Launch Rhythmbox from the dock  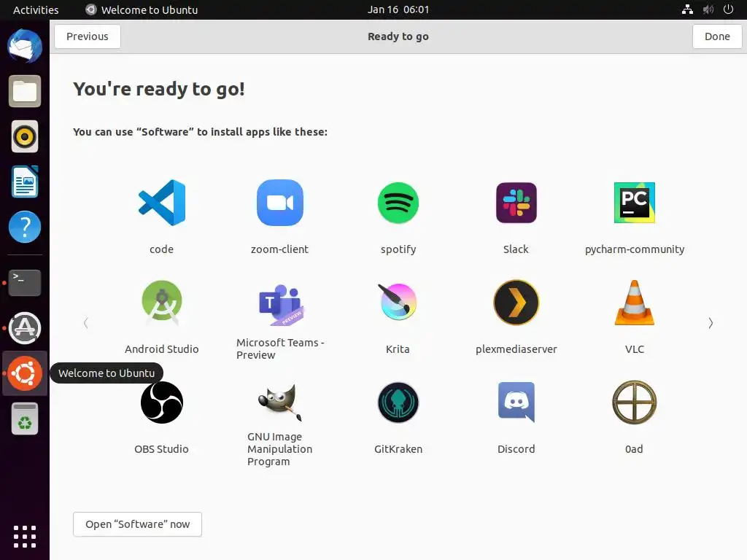pos(25,136)
